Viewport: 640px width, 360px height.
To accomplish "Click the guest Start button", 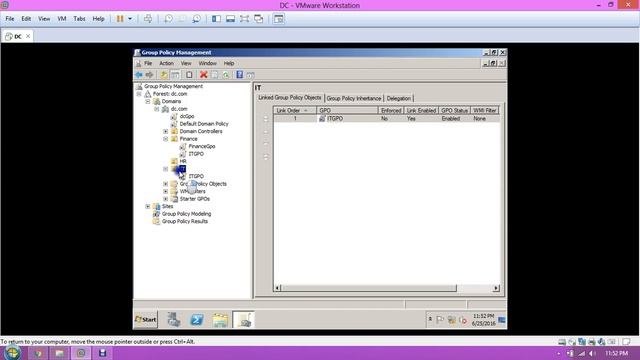I will pos(146,320).
